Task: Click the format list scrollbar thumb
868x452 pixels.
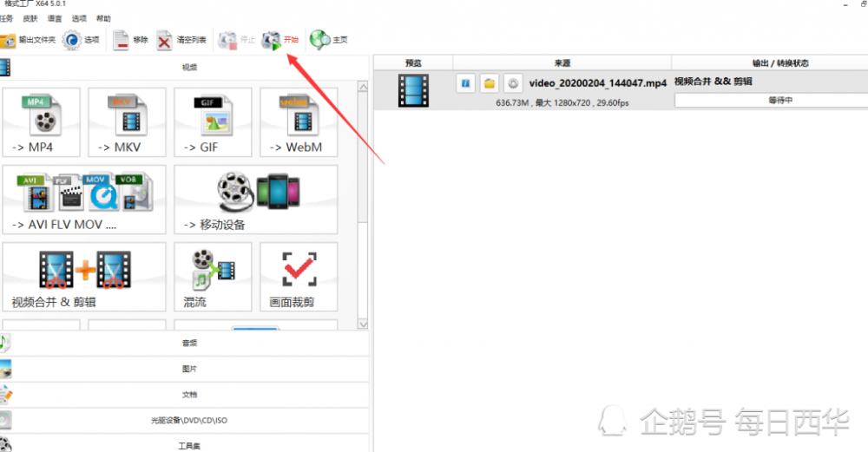Action: point(363,158)
